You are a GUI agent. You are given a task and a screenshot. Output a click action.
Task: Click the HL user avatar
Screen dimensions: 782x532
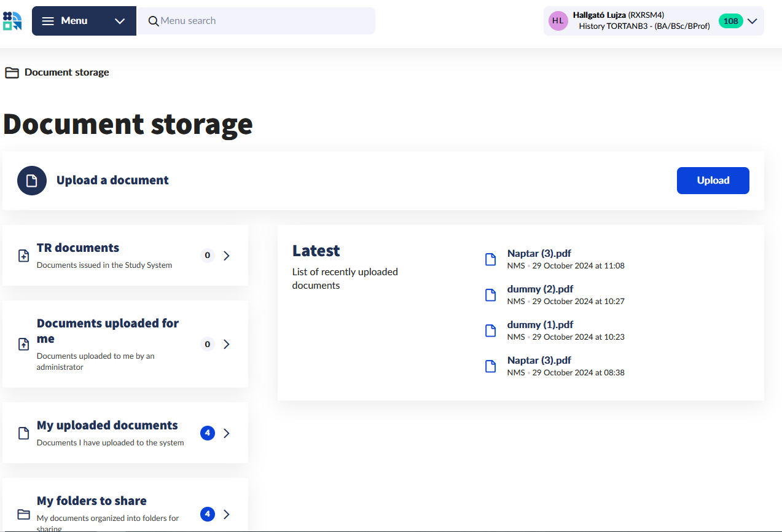click(558, 21)
